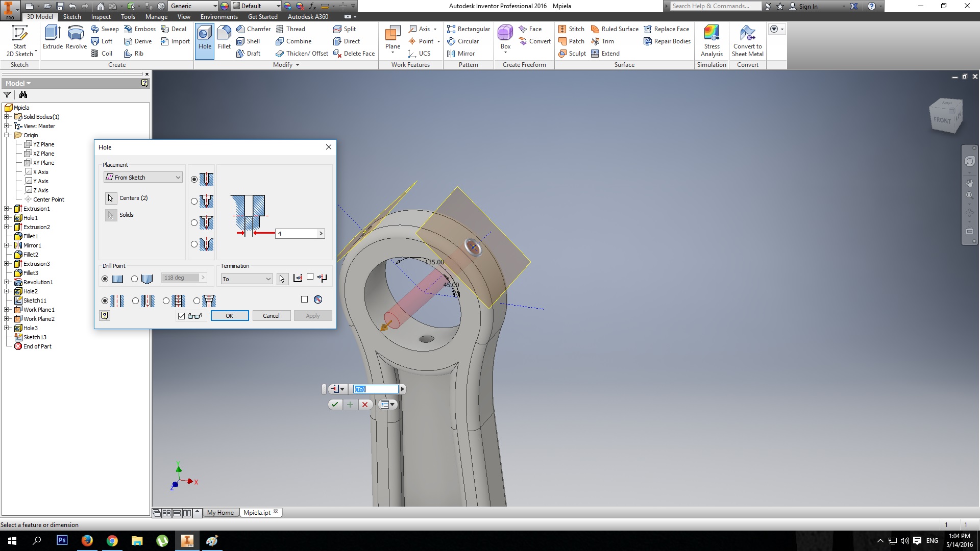Expand the Extrusion1 tree node
This screenshot has width=980, height=551.
(7, 209)
